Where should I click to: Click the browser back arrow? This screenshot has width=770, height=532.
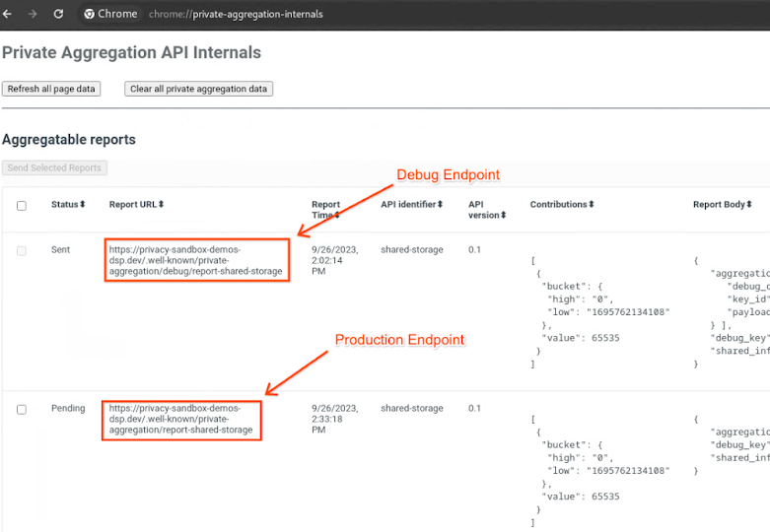pos(8,14)
